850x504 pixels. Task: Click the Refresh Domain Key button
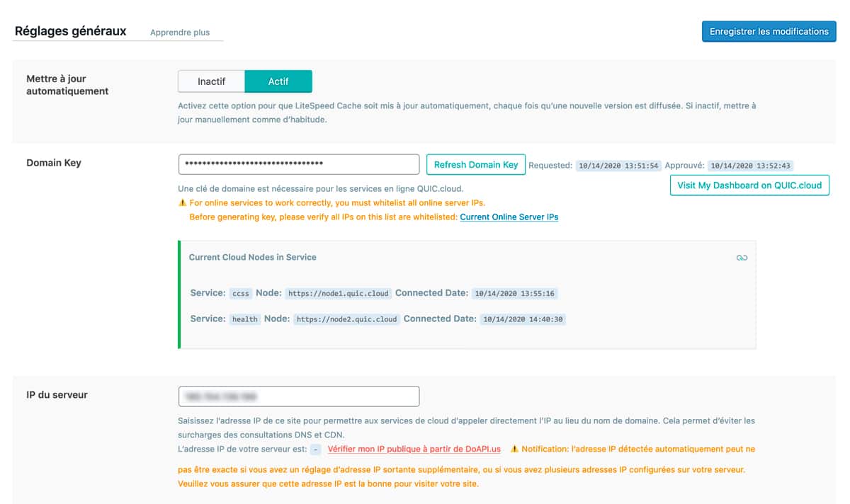475,164
